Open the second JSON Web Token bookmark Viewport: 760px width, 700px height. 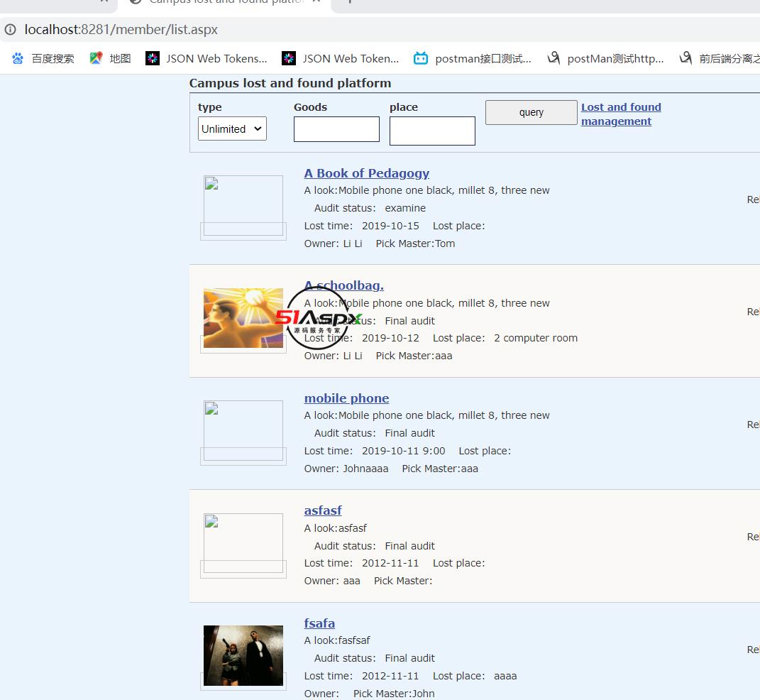point(341,59)
